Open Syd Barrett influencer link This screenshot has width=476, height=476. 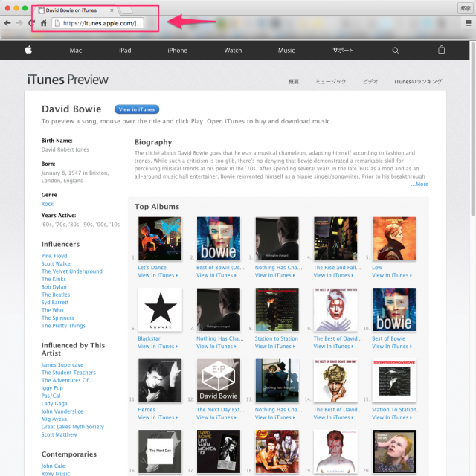coord(55,303)
